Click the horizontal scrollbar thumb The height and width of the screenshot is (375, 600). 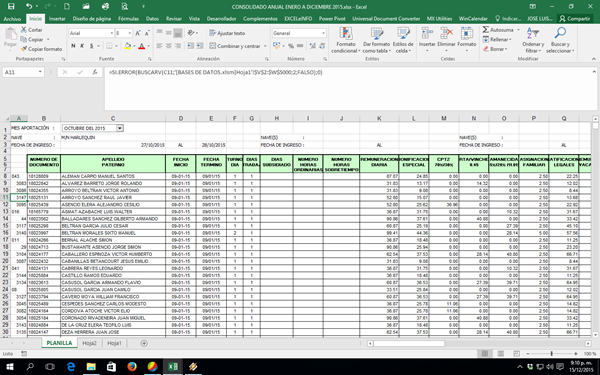tap(409, 343)
